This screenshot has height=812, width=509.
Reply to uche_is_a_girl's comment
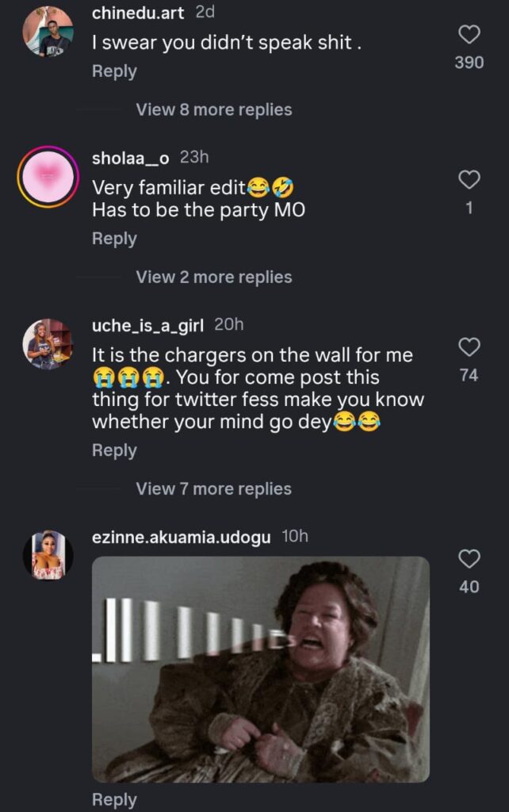click(x=114, y=450)
